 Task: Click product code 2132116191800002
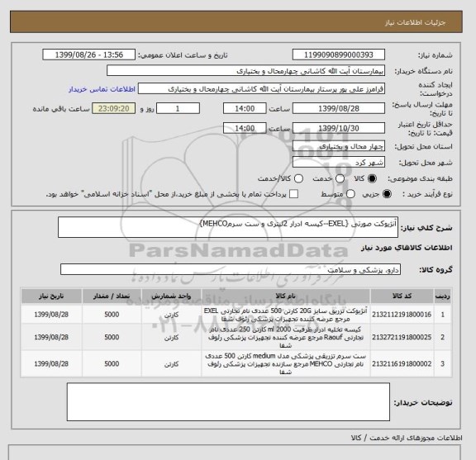[x=402, y=363]
